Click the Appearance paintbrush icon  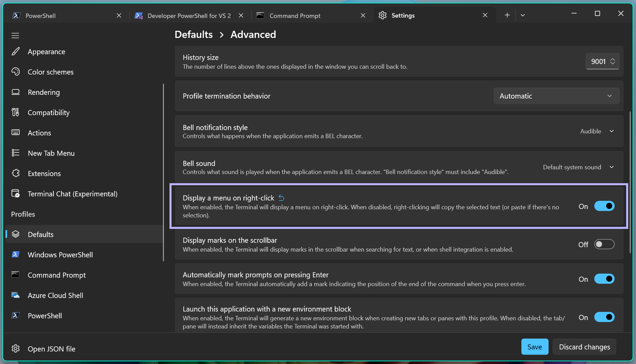click(16, 51)
